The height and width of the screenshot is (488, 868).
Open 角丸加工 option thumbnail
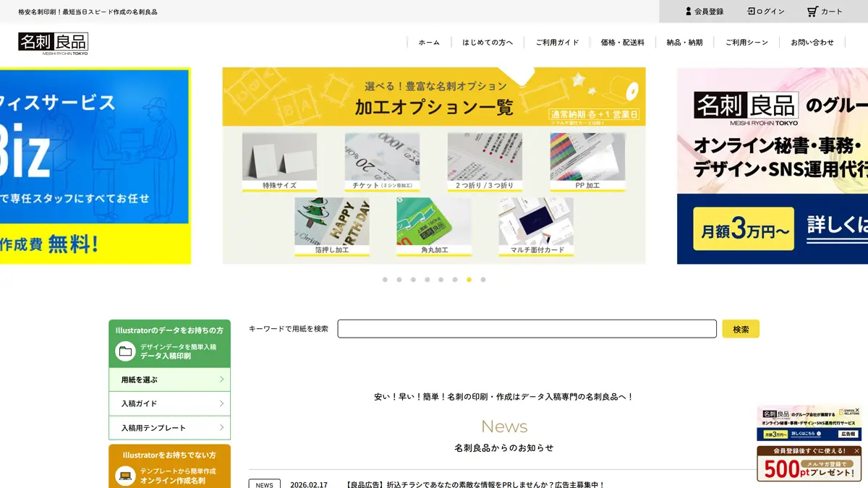[434, 227]
